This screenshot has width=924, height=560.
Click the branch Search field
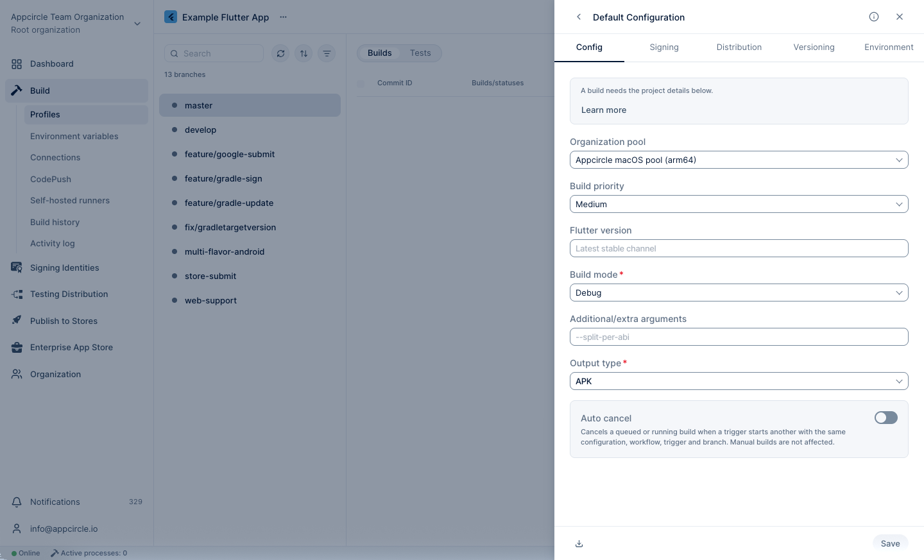(x=214, y=53)
